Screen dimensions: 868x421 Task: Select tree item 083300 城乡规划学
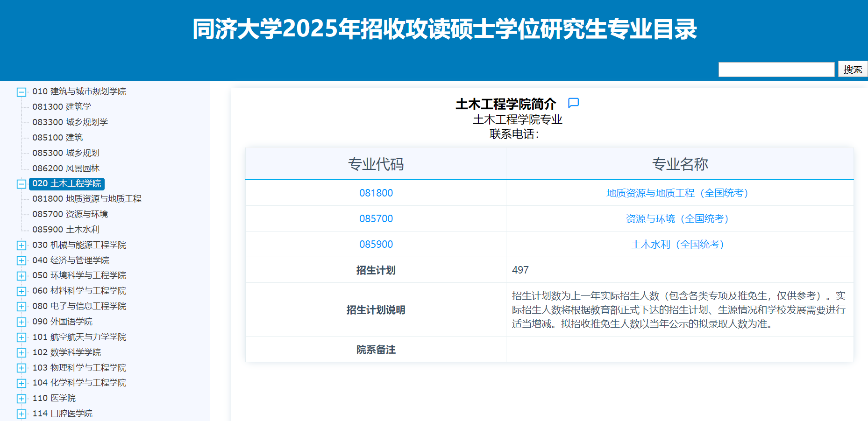point(70,122)
